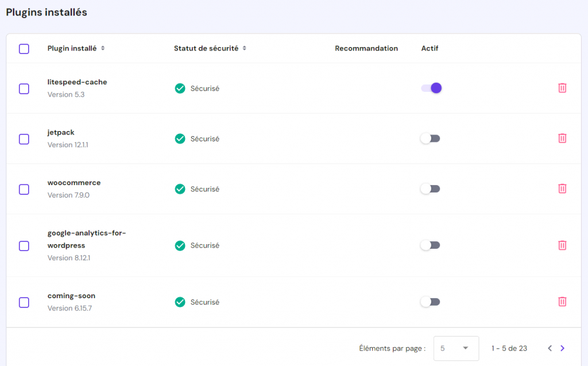Activate the woocommerce plugin toggle
This screenshot has height=366, width=588.
click(x=430, y=188)
